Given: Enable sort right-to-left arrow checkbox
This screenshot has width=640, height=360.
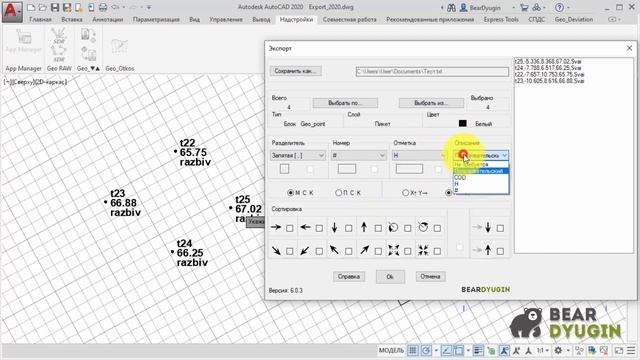Looking at the screenshot, I should pyautogui.click(x=319, y=228).
